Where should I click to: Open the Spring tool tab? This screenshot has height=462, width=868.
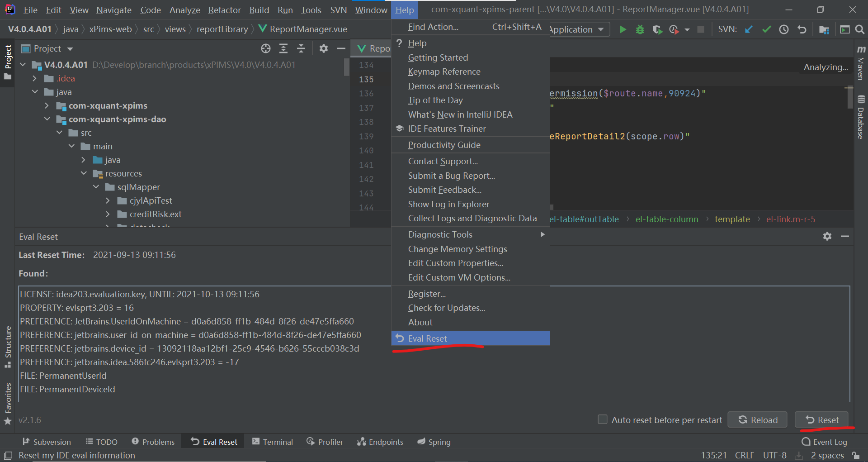434,442
